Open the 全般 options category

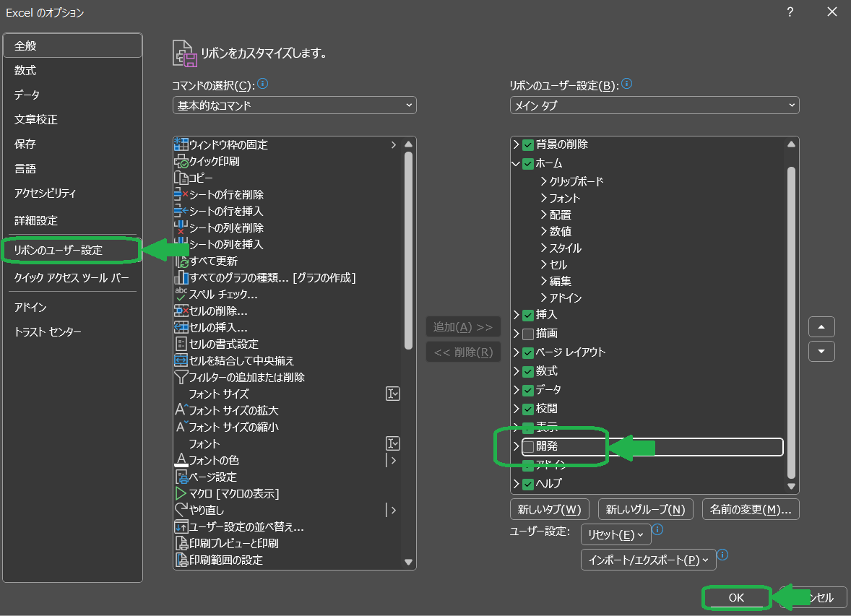coord(73,45)
